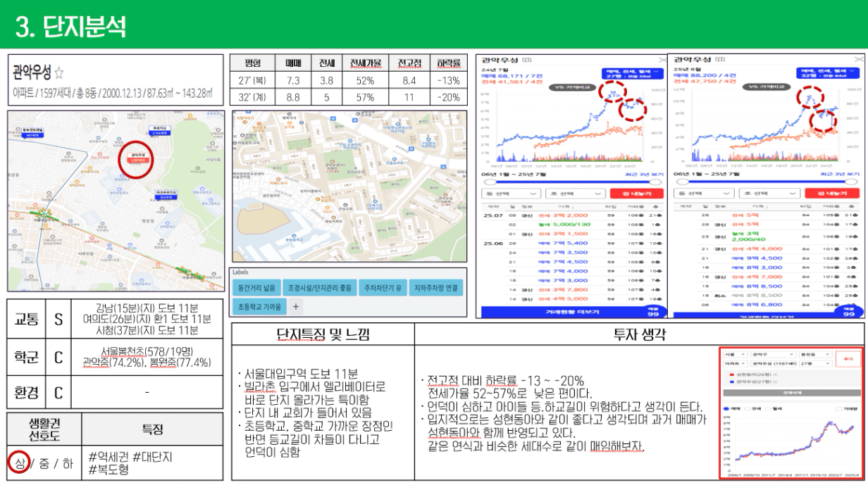This screenshot has height=485, width=868.
Task: Open the 서울 city dropdown
Action: pos(734,354)
